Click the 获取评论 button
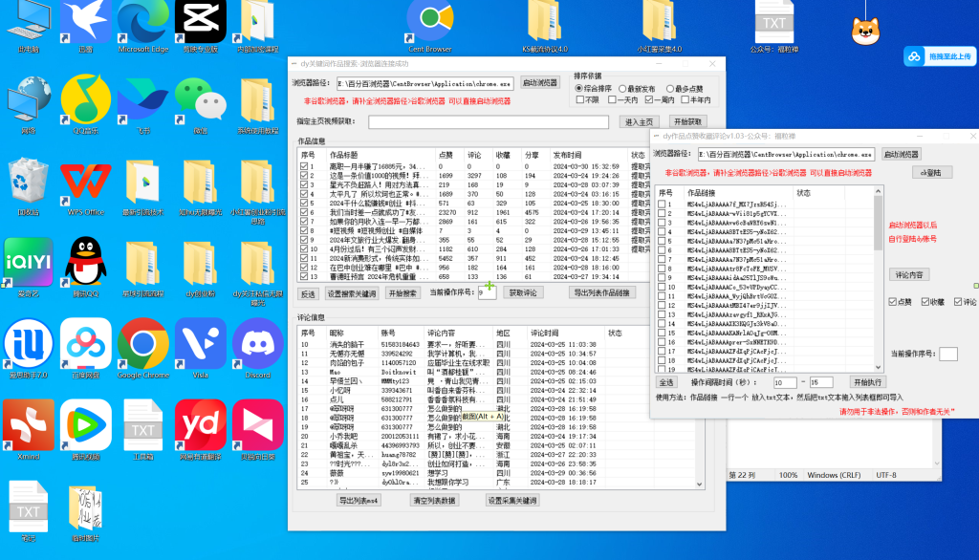Image resolution: width=979 pixels, height=560 pixels. pyautogui.click(x=525, y=292)
